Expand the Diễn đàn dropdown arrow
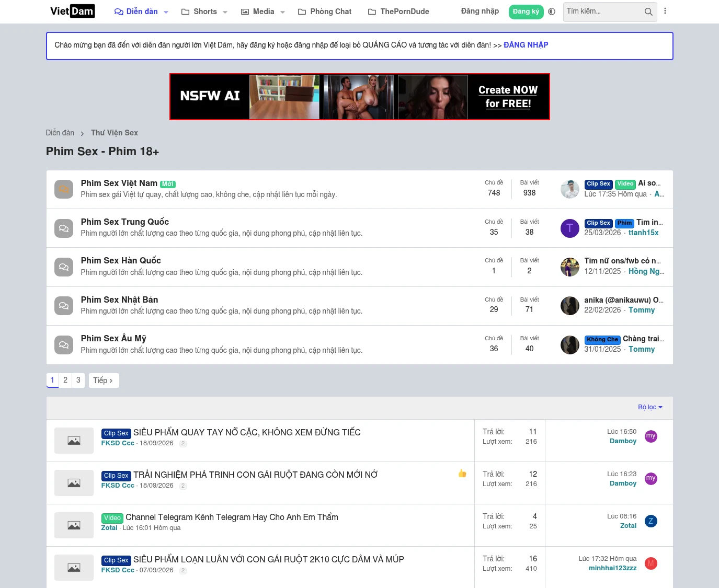 (166, 12)
